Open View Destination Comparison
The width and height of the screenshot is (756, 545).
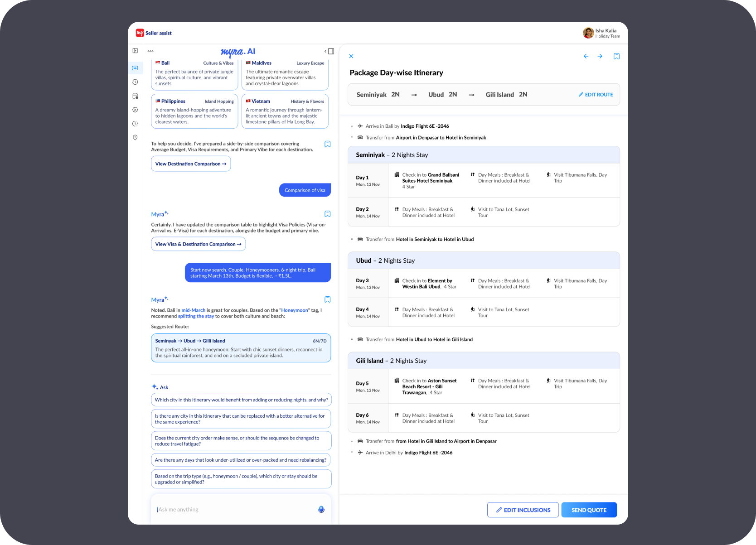(191, 164)
